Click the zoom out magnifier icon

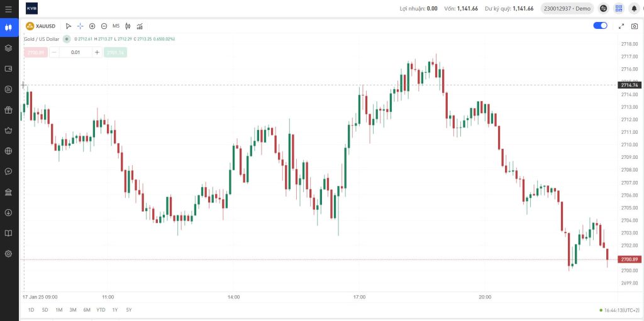pyautogui.click(x=104, y=26)
